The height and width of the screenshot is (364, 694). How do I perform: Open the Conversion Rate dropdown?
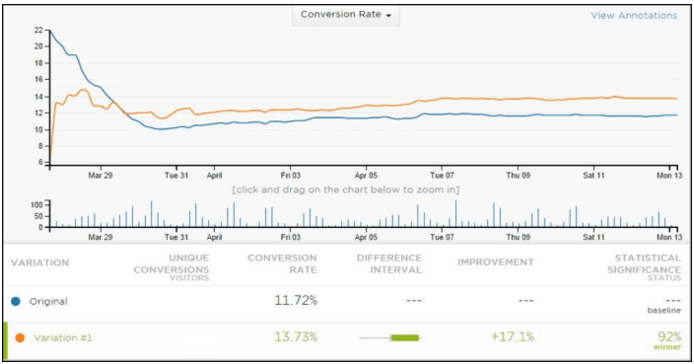click(346, 15)
